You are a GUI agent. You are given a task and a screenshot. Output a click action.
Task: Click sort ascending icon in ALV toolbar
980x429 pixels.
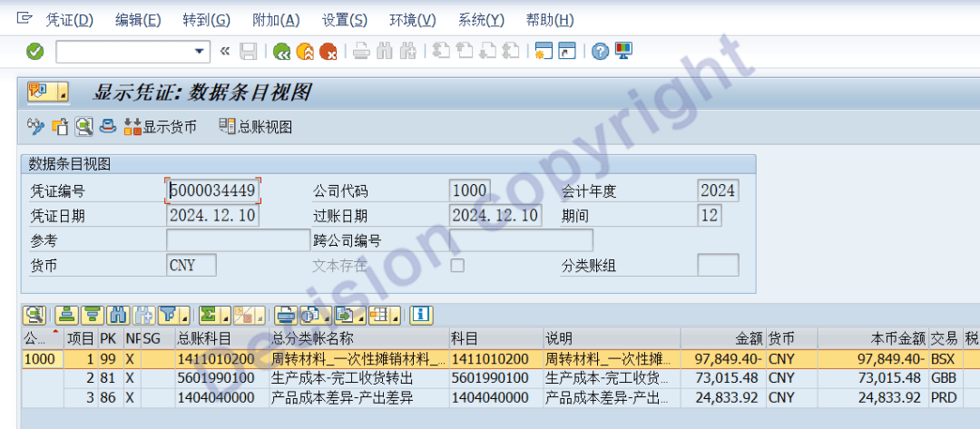pos(65,315)
